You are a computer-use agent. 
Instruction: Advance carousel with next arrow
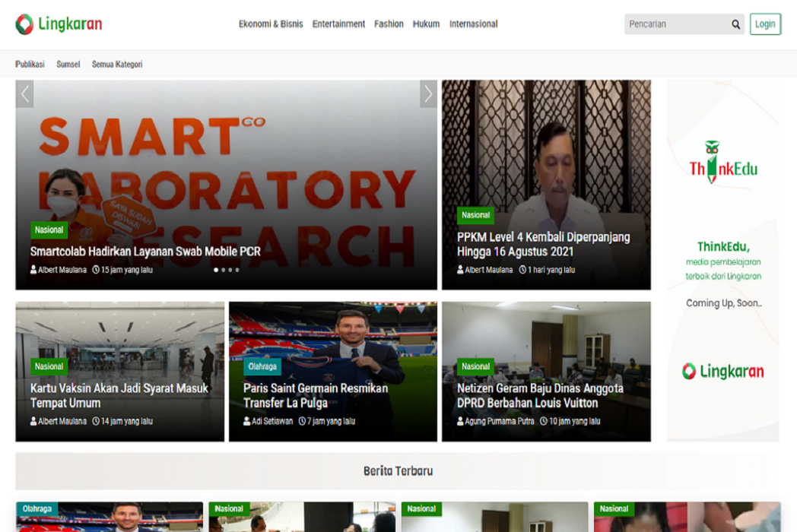point(428,94)
